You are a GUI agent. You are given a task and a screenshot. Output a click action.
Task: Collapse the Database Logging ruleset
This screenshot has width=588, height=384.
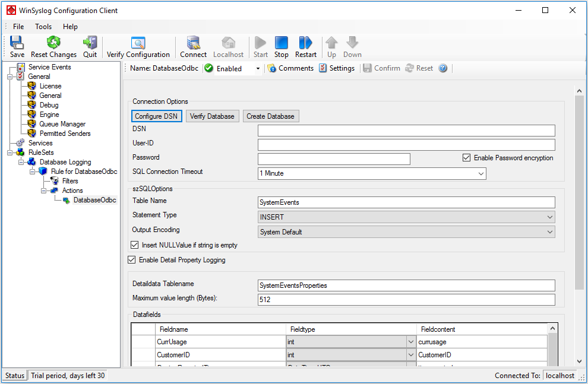click(21, 162)
